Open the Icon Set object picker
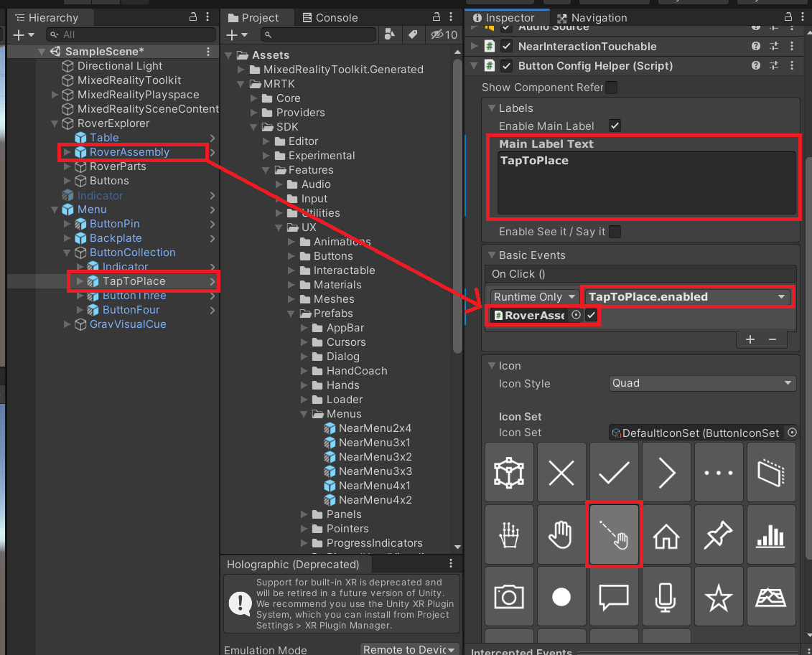Screen dimensions: 812x655 (x=792, y=433)
